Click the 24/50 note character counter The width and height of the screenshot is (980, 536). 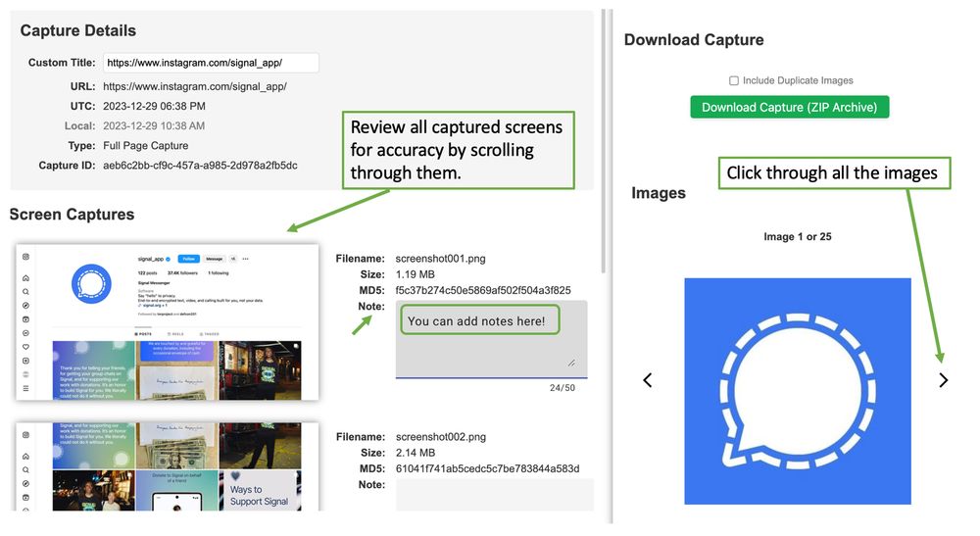563,388
